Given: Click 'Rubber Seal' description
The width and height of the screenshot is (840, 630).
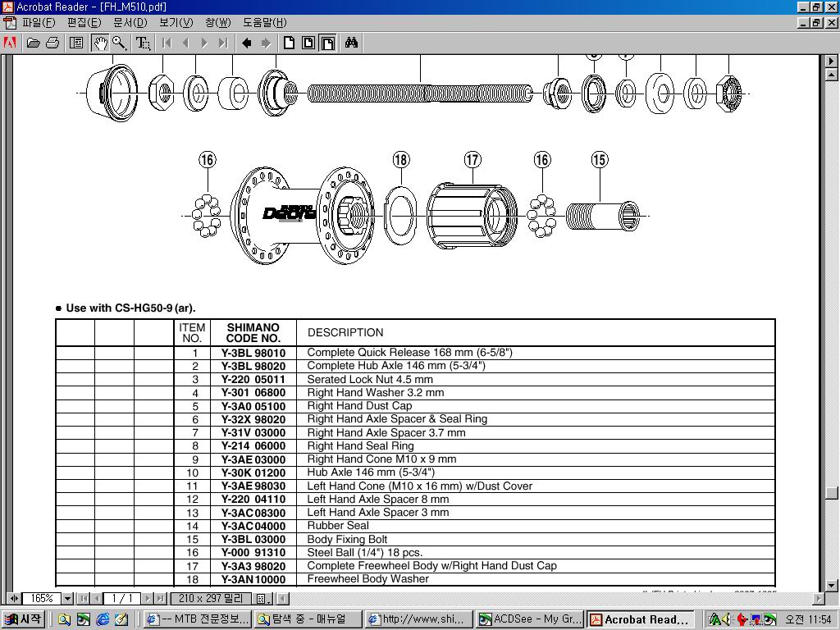Looking at the screenshot, I should click(x=338, y=526).
